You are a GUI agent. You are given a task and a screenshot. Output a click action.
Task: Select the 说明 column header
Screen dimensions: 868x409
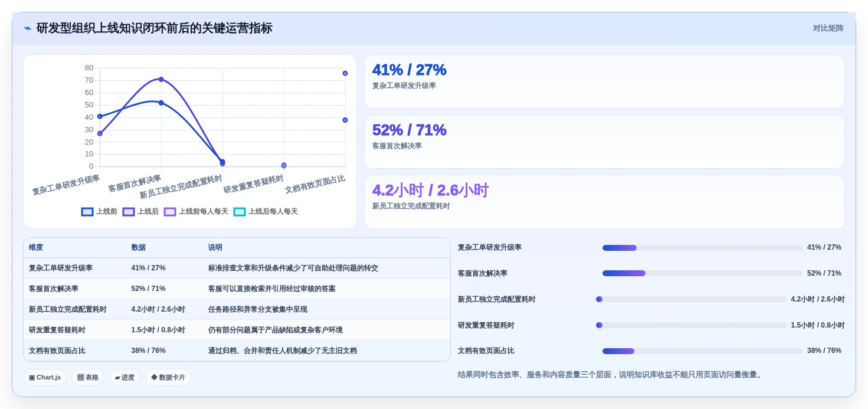click(215, 247)
